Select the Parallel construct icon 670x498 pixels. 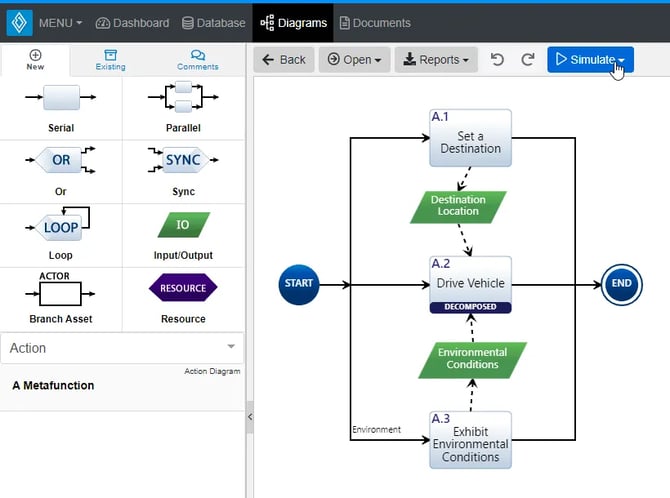coord(183,97)
